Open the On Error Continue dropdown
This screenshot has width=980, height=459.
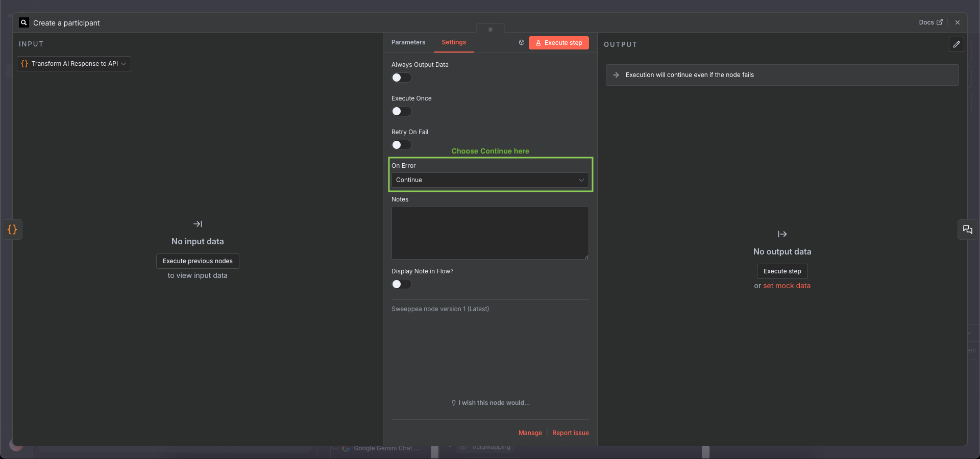[x=490, y=180]
